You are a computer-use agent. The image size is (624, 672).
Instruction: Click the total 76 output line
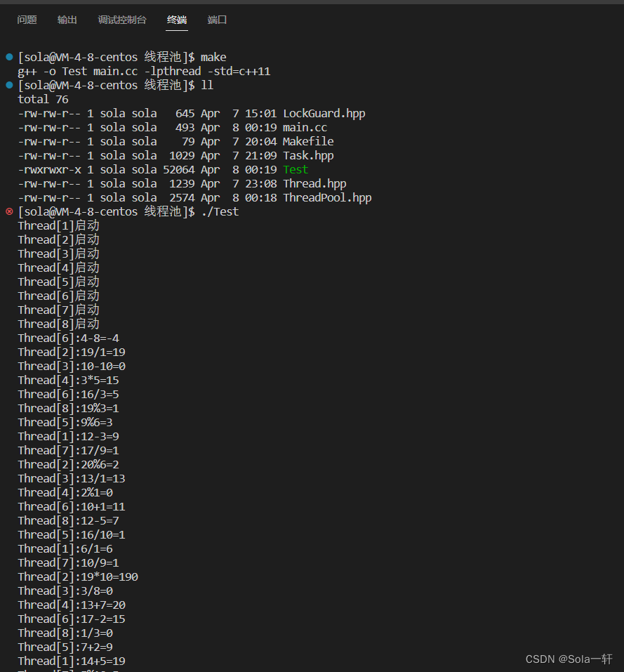44,100
